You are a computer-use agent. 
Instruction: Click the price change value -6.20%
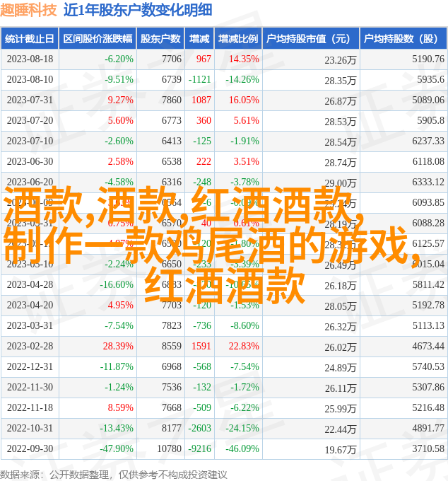(x=119, y=59)
